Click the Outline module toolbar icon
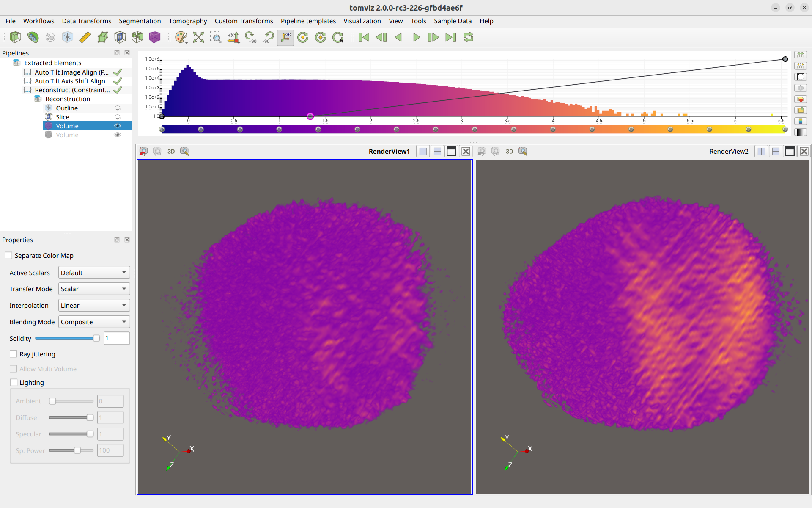Viewport: 812px width, 508px height. coord(67,37)
